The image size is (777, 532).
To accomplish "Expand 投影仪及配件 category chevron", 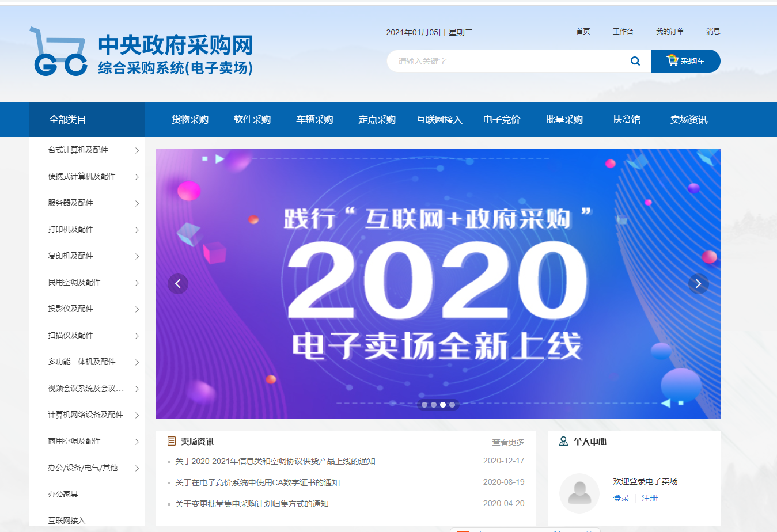I will 137,309.
